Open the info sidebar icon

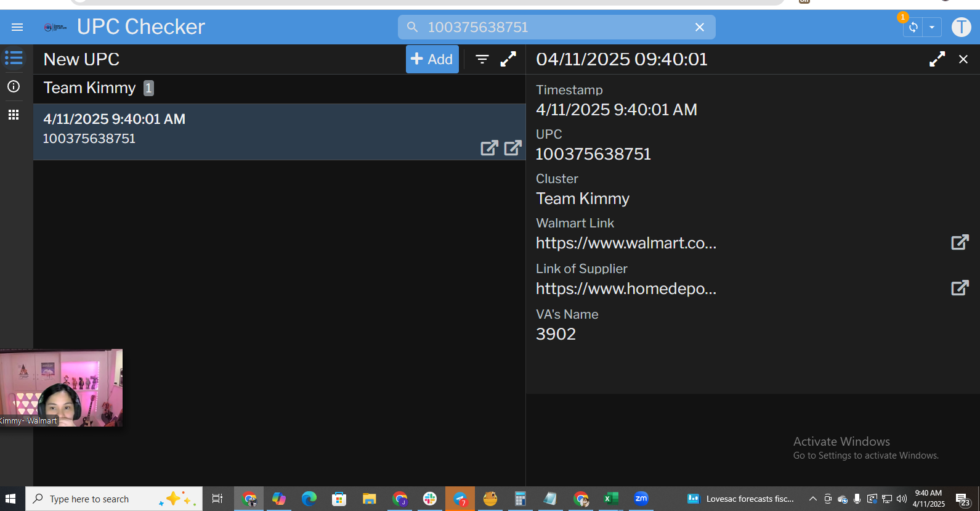[14, 86]
